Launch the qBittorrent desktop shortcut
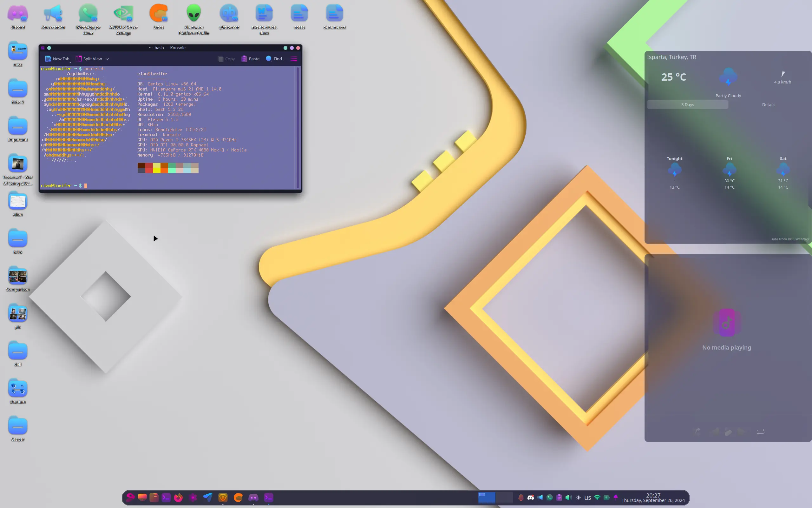This screenshot has width=812, height=508. pos(229,17)
